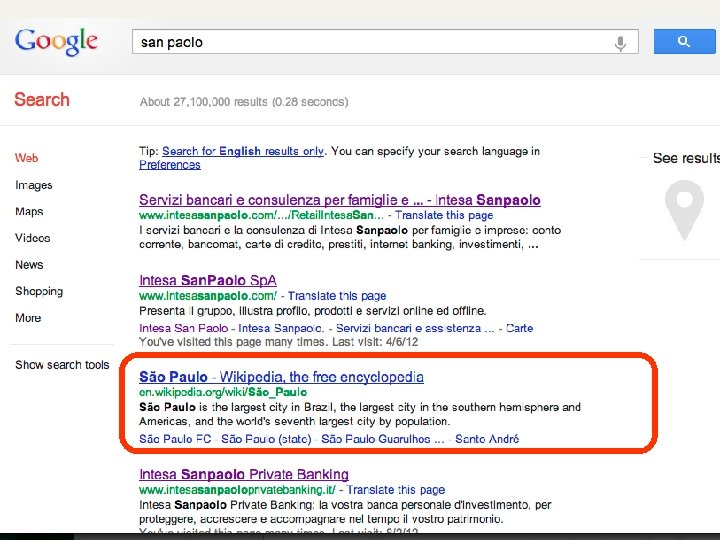Open the Santo André sitelink

(487, 439)
